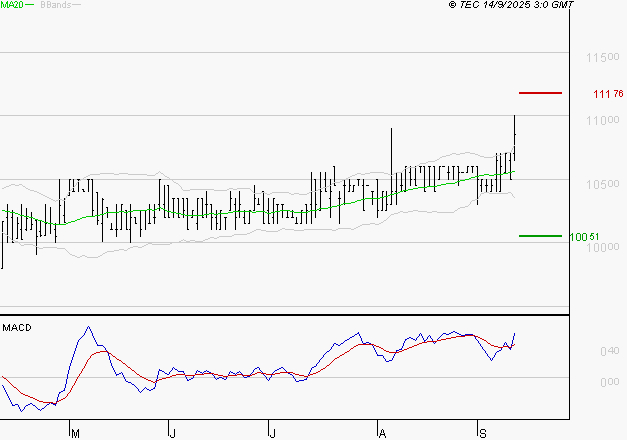This screenshot has height=440, width=627.
Task: Click the red resistance line marker
Action: point(540,93)
